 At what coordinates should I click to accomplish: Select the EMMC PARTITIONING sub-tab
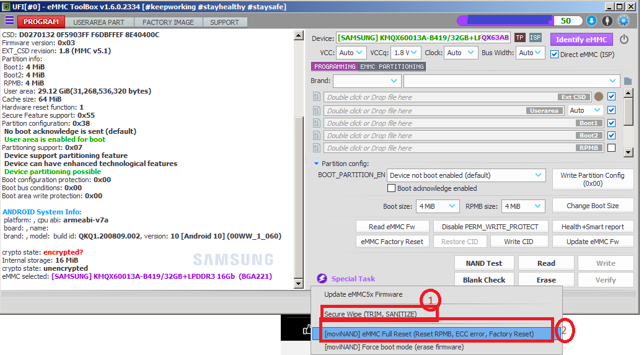pos(392,66)
